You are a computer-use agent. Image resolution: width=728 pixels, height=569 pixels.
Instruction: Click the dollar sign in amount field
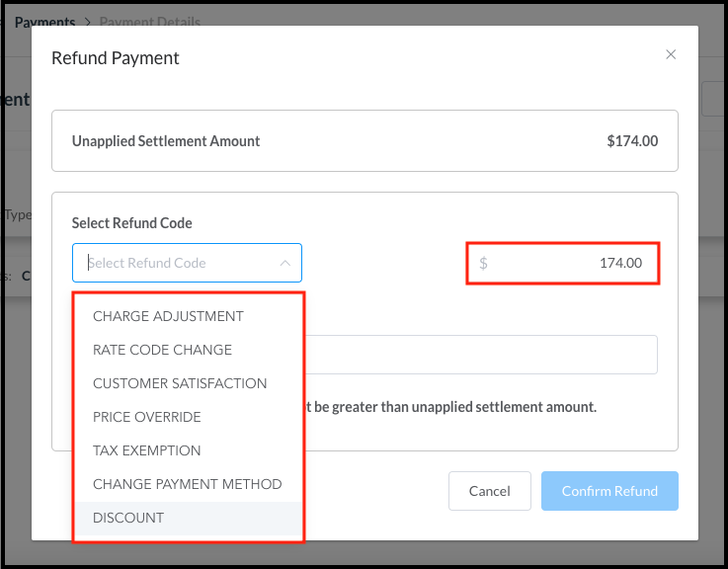483,264
